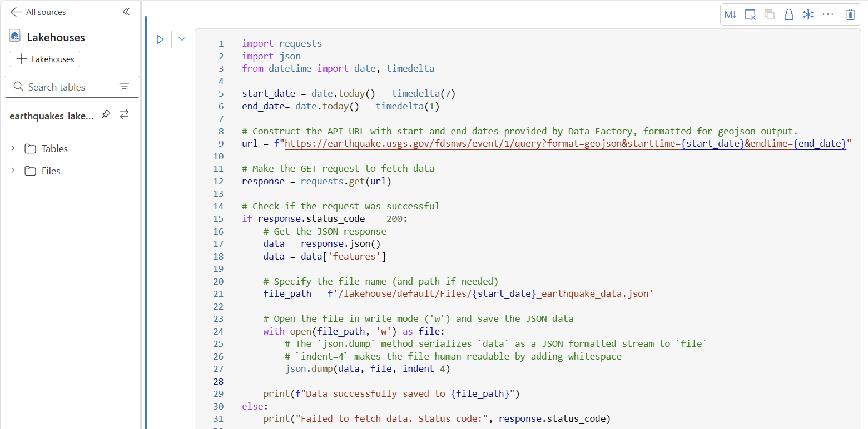Click the "if response.status_code == 200:" line

pyautogui.click(x=325, y=219)
